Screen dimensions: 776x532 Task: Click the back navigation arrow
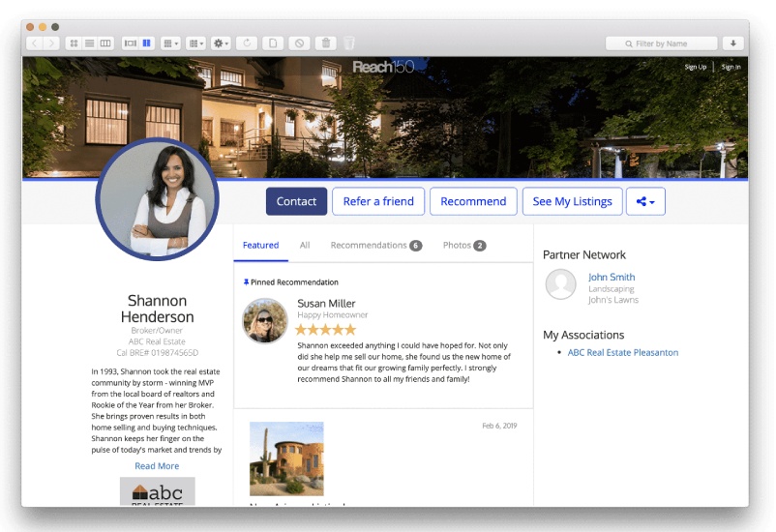pos(35,44)
